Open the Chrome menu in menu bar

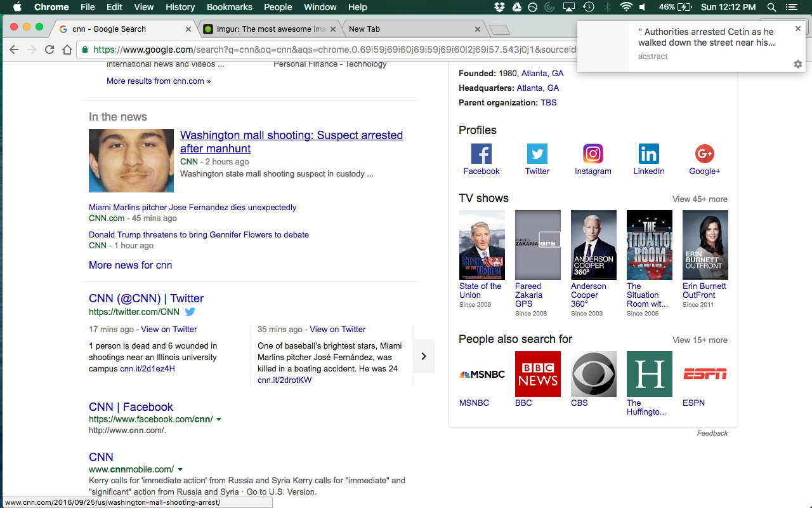(x=51, y=7)
